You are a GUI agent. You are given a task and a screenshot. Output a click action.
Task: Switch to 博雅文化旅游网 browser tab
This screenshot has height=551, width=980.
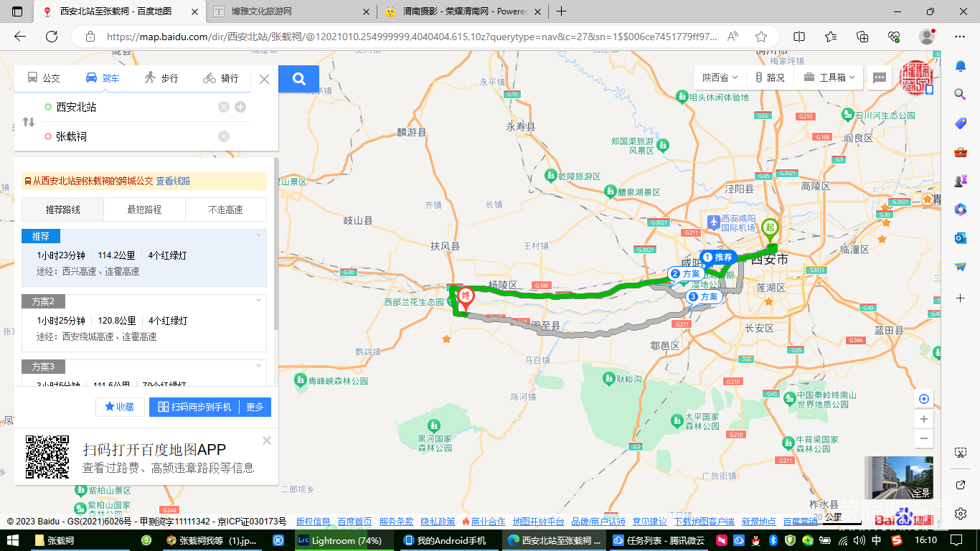tap(293, 11)
